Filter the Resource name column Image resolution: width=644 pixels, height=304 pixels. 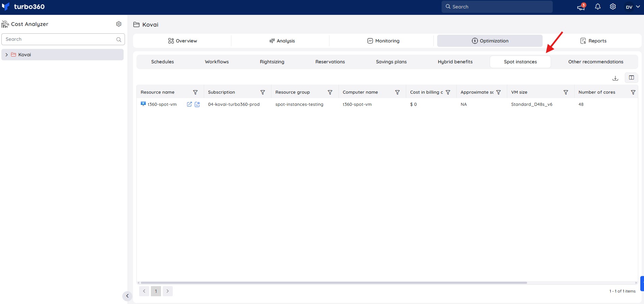pos(195,92)
